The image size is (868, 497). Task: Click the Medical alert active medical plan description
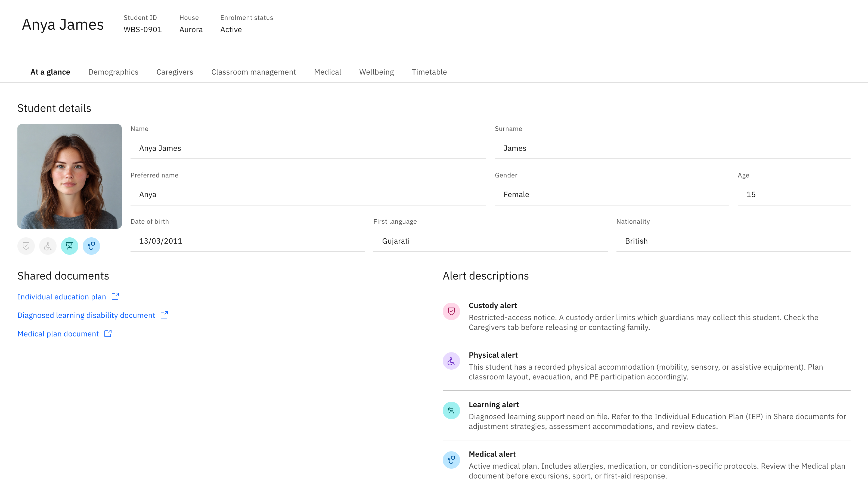(657, 471)
